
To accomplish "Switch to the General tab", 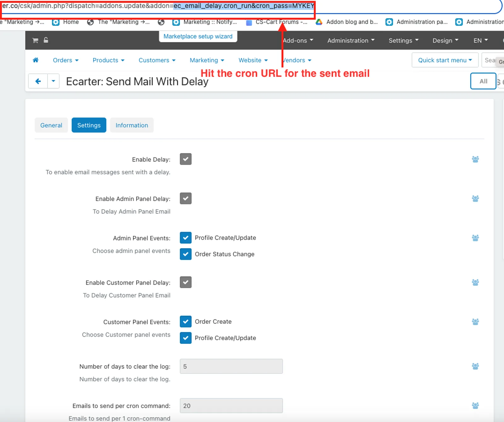I will pyautogui.click(x=51, y=125).
